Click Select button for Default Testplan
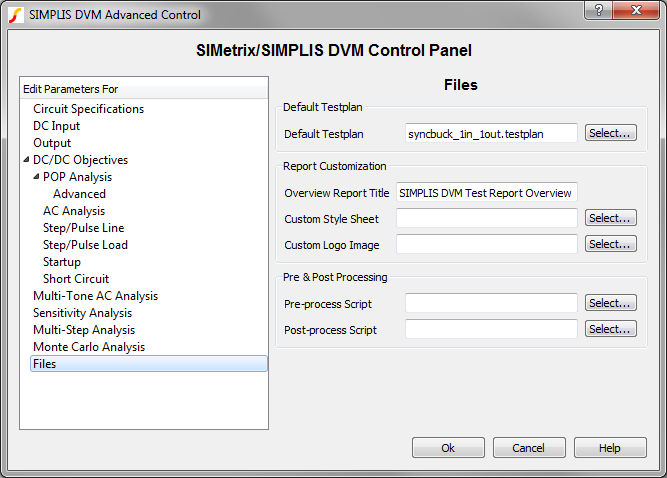Viewport: 667px width, 478px height. [610, 133]
